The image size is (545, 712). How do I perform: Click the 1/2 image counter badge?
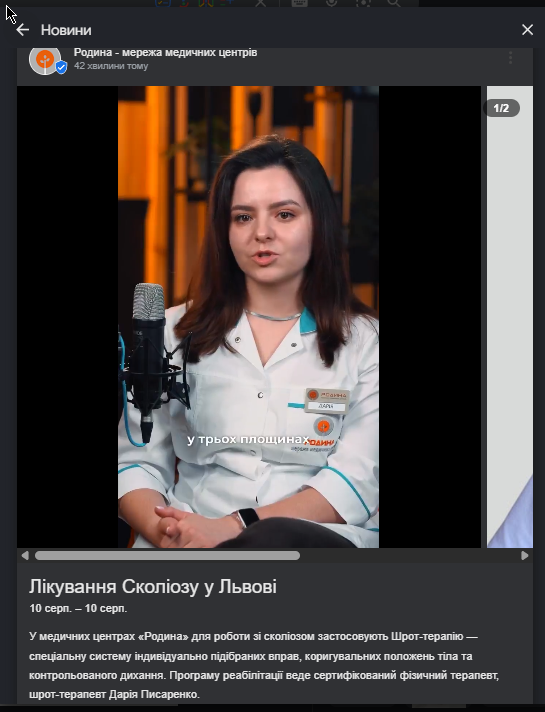pyautogui.click(x=501, y=108)
